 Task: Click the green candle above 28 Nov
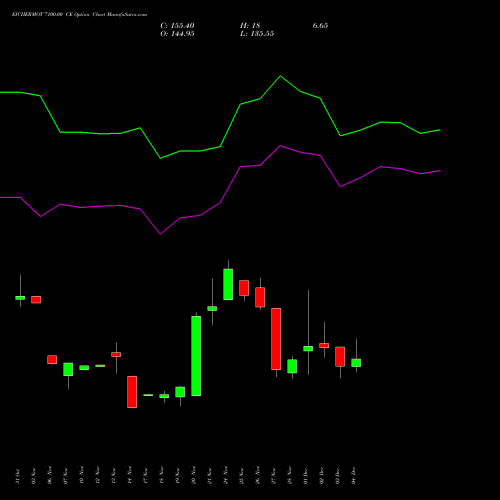[x=292, y=366]
